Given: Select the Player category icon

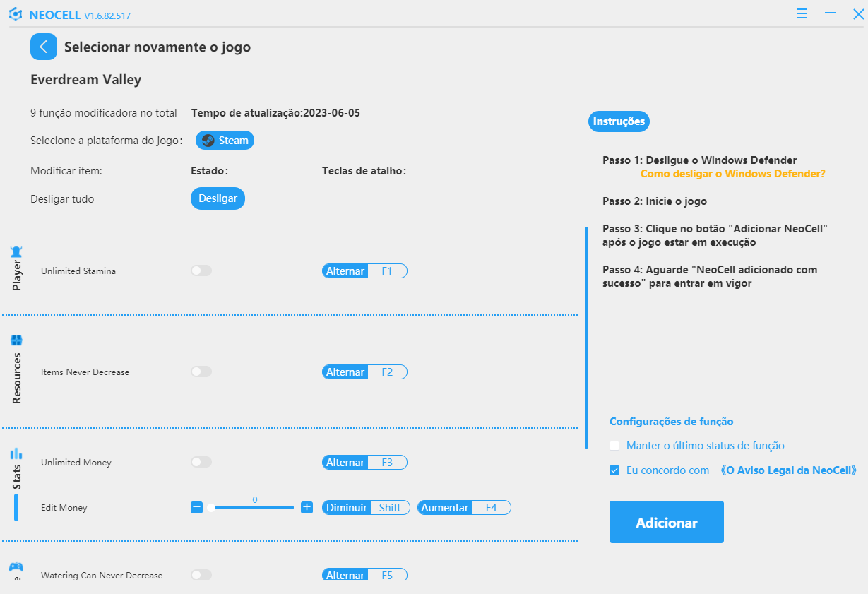Looking at the screenshot, I should 16,251.
